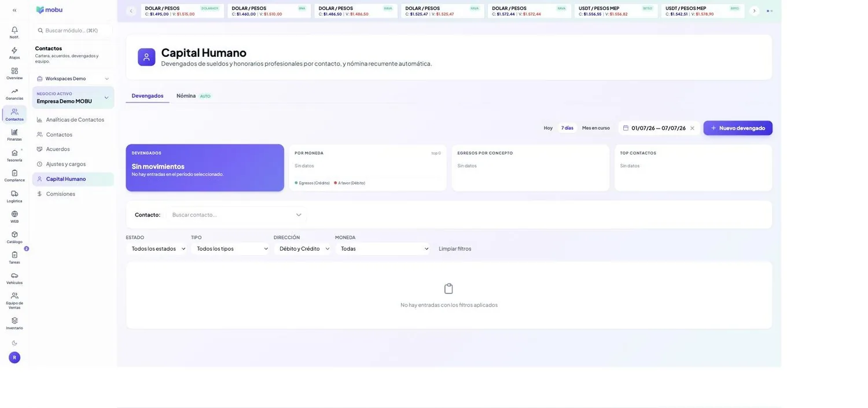
Task: Click the ticker card priced C: $1.572,44
Action: tap(529, 11)
